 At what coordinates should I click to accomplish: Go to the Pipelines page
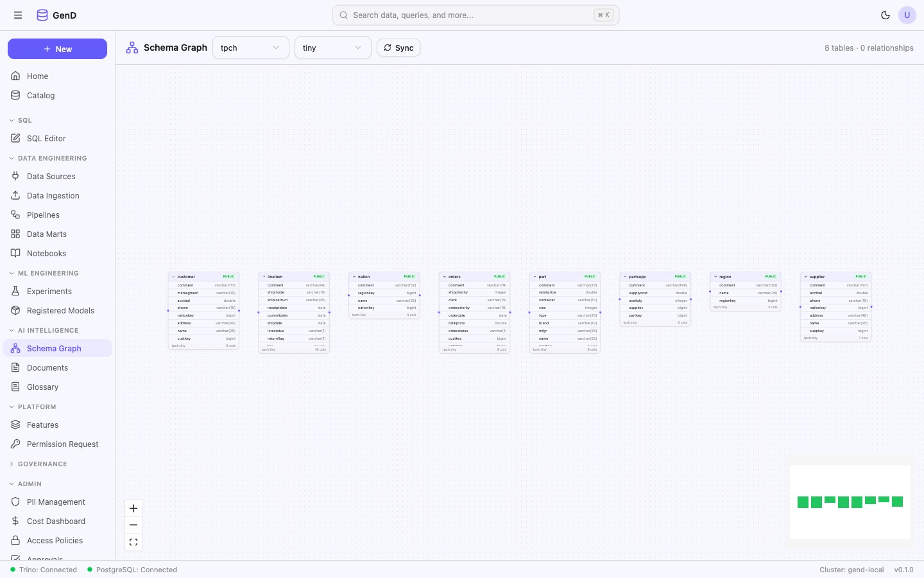pos(43,215)
